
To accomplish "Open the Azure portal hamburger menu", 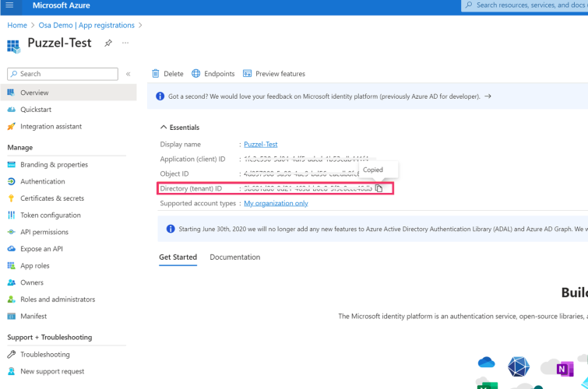I will 9,5.
